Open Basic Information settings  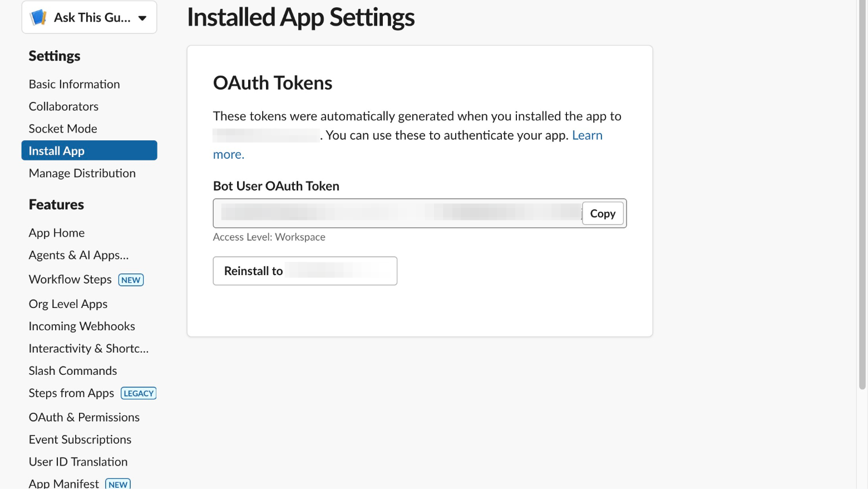pos(74,84)
